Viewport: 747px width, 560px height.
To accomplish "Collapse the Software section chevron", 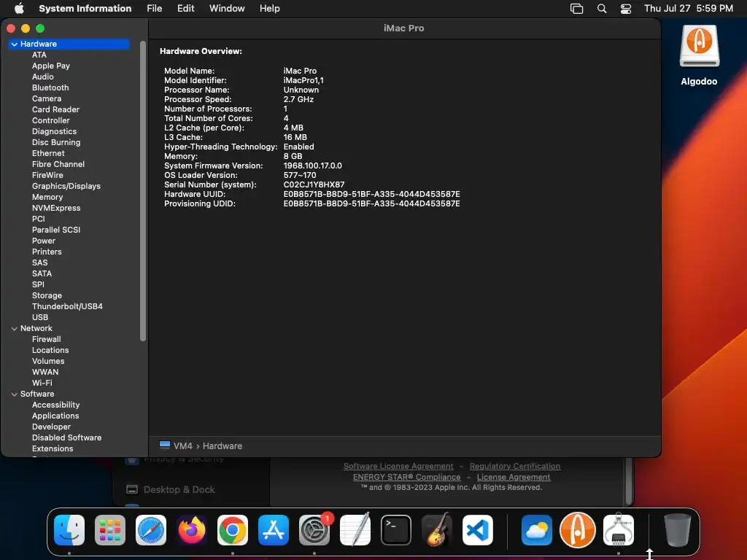I will [15, 394].
